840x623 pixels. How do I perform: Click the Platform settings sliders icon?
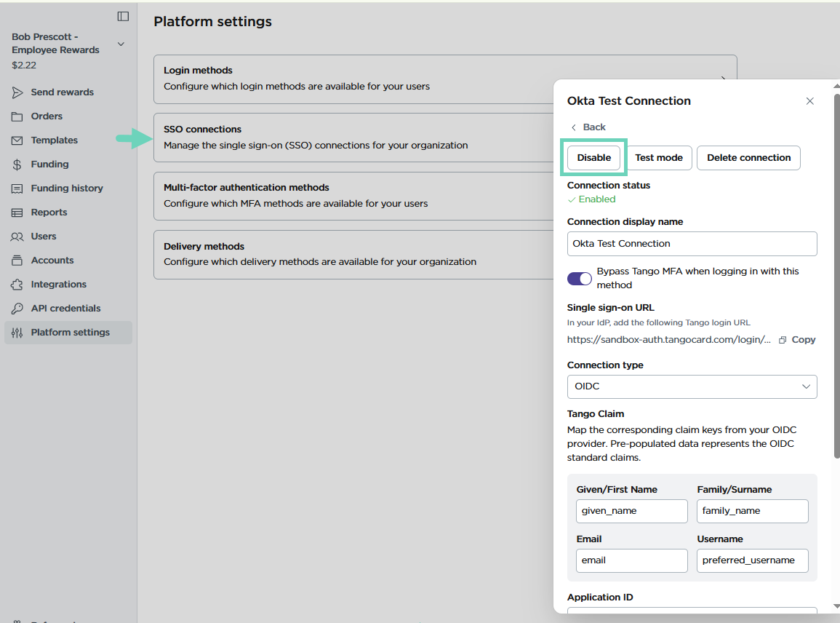[17, 333]
